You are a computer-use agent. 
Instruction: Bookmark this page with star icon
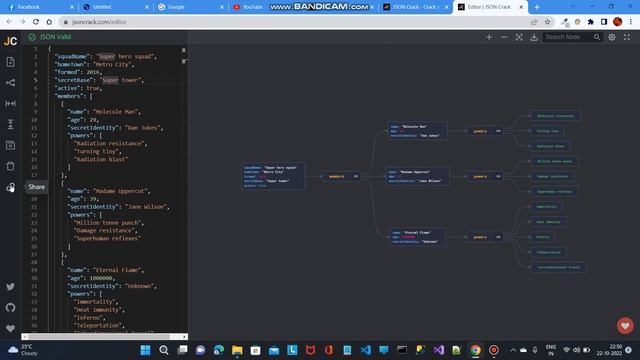pos(547,22)
